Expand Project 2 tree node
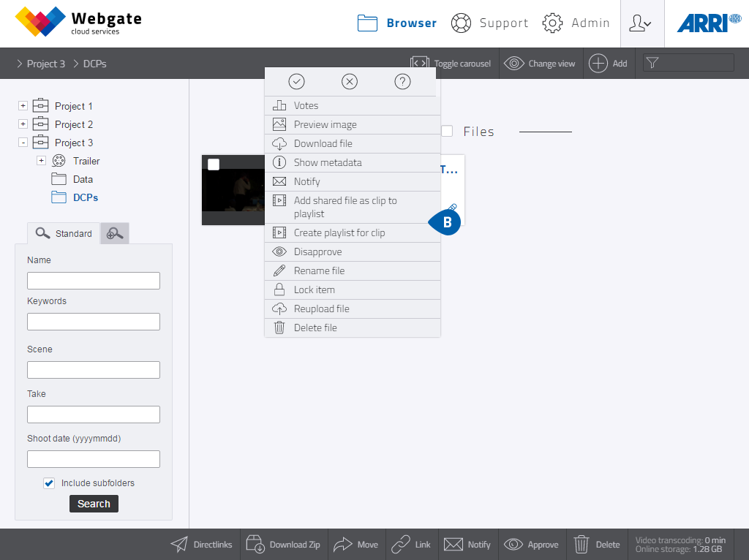The image size is (749, 560). pos(23,124)
